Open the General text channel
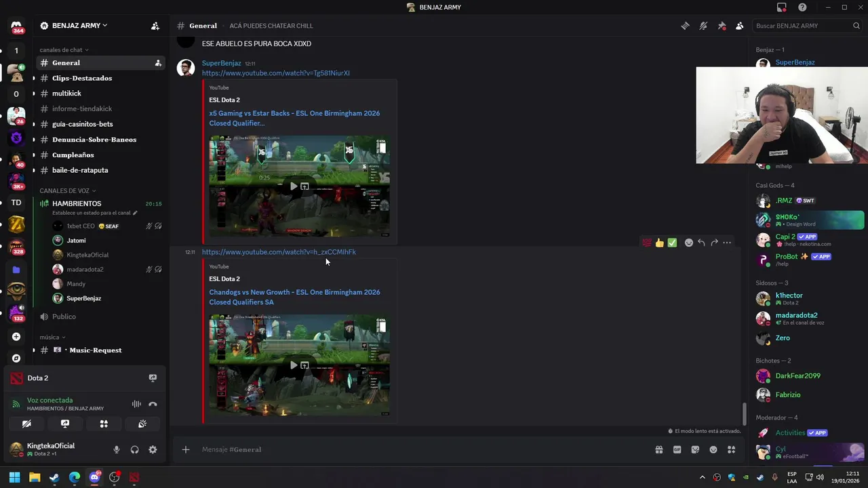The width and height of the screenshot is (868, 488). 100,62
